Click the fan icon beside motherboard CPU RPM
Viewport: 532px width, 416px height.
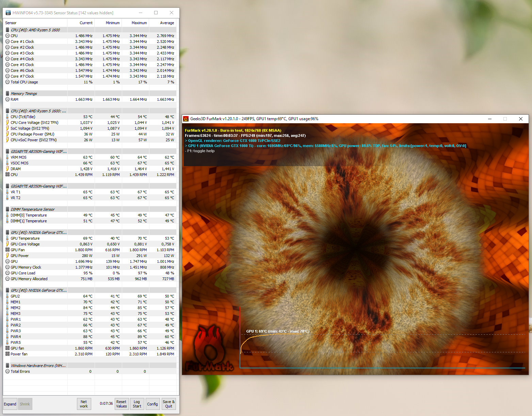tap(7, 175)
